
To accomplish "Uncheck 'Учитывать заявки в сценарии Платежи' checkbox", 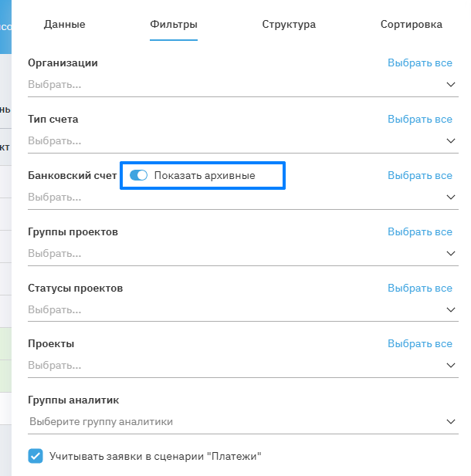I will point(36,456).
